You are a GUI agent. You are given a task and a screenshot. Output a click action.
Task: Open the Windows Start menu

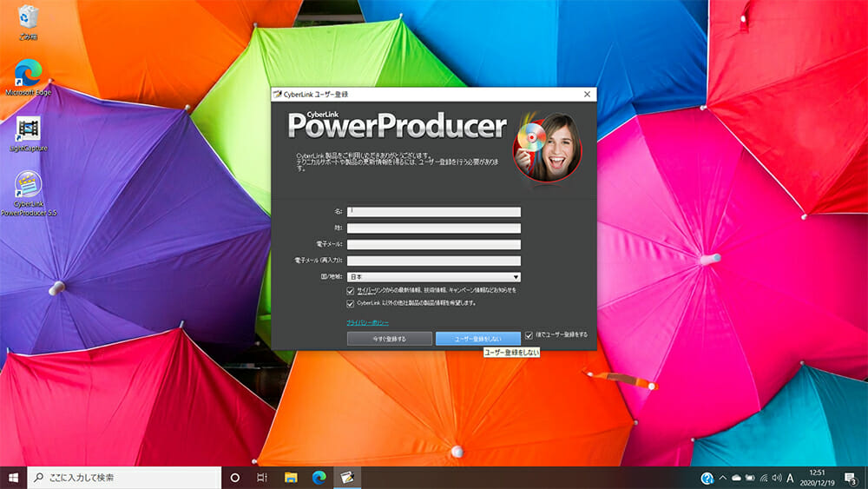pos(13,478)
